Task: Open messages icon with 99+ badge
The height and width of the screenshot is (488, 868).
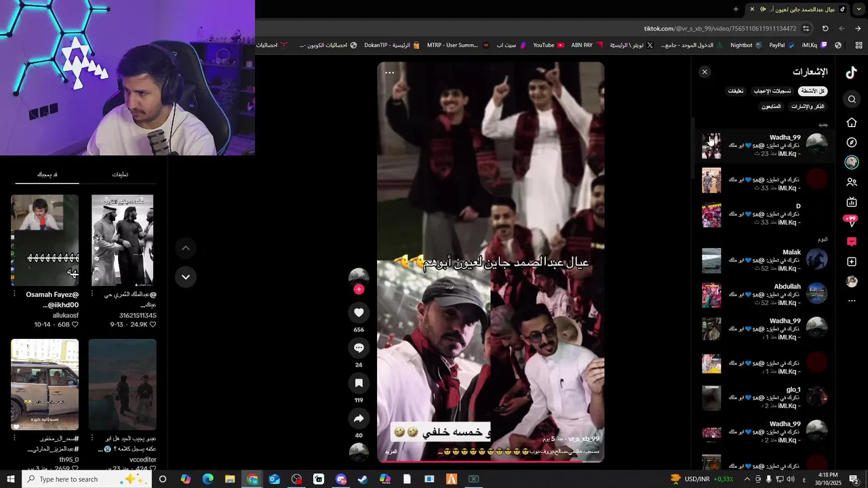Action: click(851, 221)
